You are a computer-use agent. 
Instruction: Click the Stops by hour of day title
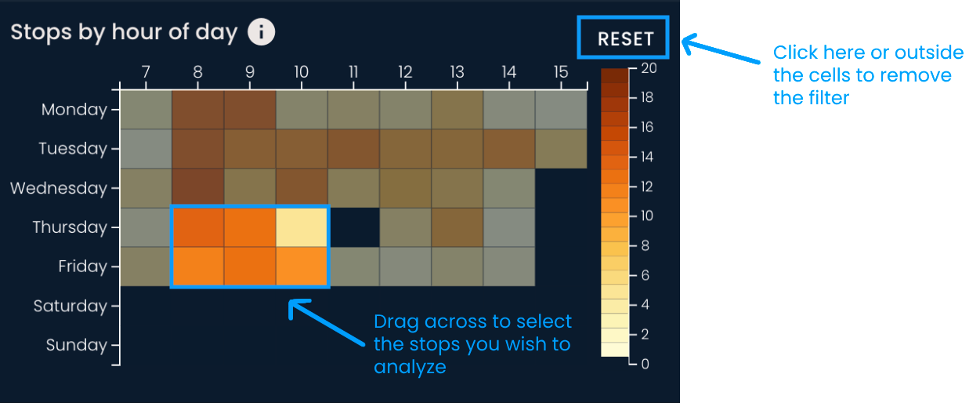click(x=124, y=32)
